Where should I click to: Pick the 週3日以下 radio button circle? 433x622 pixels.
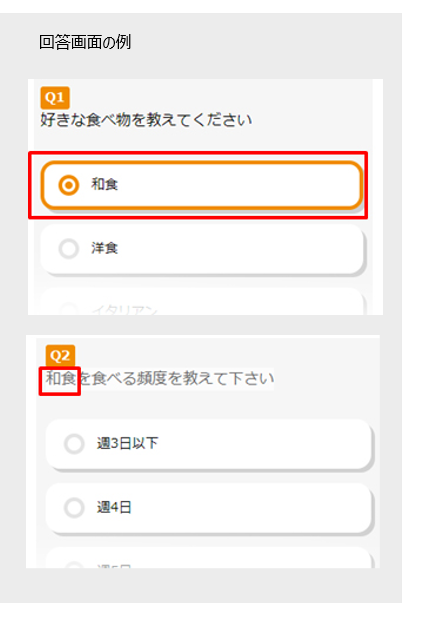pyautogui.click(x=74, y=443)
